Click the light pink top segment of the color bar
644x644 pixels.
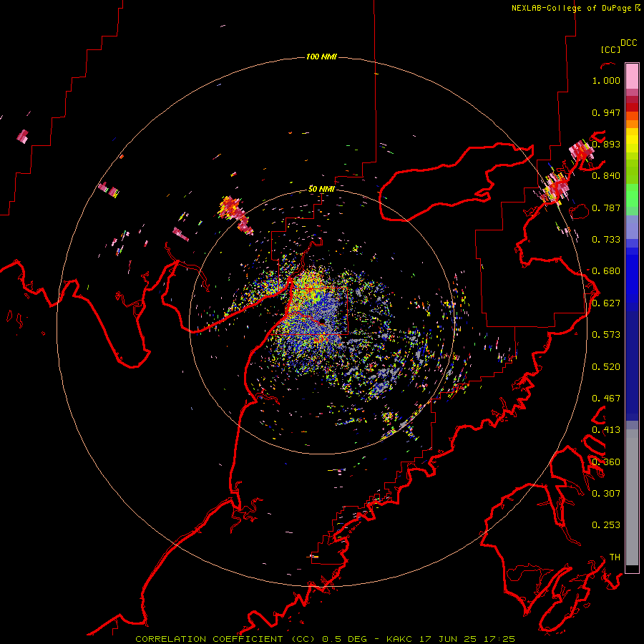coord(632,77)
